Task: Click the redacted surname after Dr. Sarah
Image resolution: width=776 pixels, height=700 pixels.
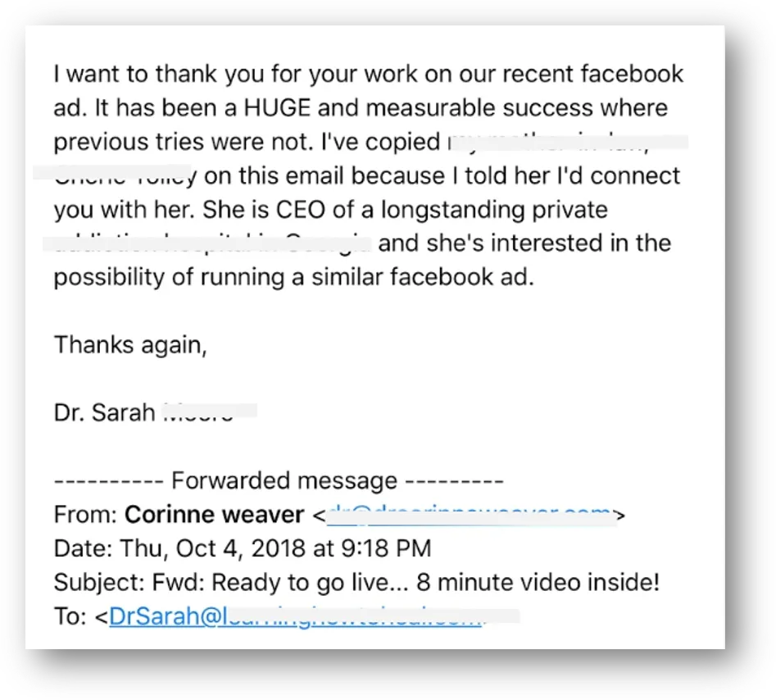Action: pos(209,411)
